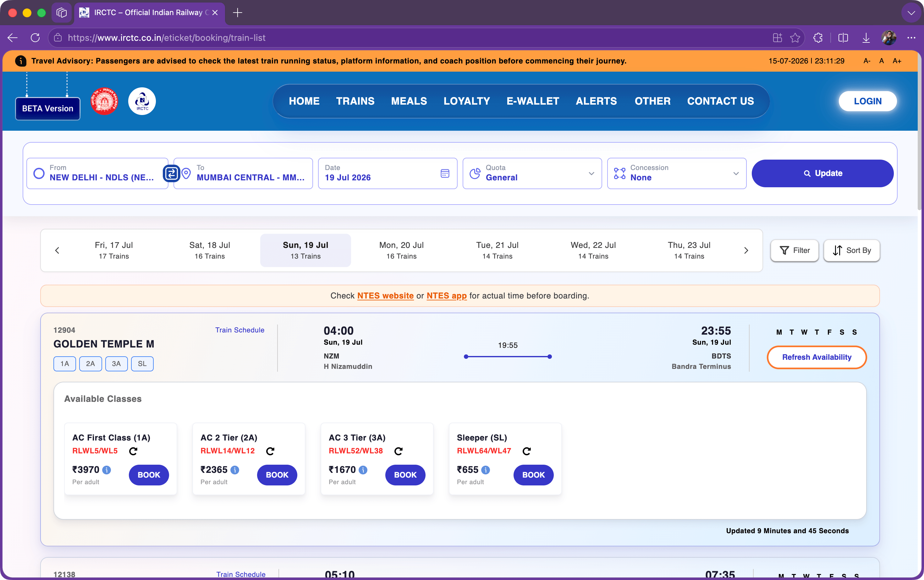
Task: Open the NTES website link
Action: [385, 296]
